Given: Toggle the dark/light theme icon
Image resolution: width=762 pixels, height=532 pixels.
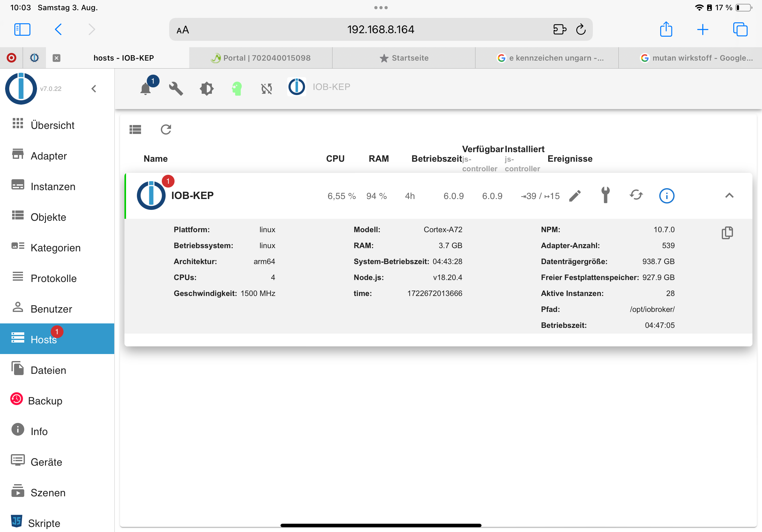Looking at the screenshot, I should 206,88.
